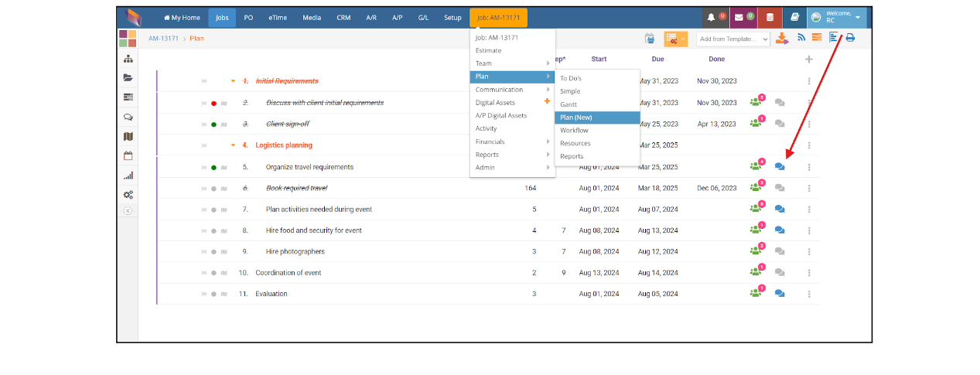The width and height of the screenshot is (980, 375).
Task: Click the Gantt bars icon in toolbar
Action: coord(834,38)
